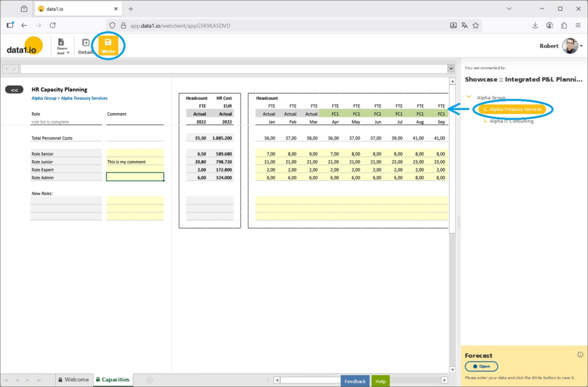
Task: Open the Help button
Action: (x=380, y=381)
